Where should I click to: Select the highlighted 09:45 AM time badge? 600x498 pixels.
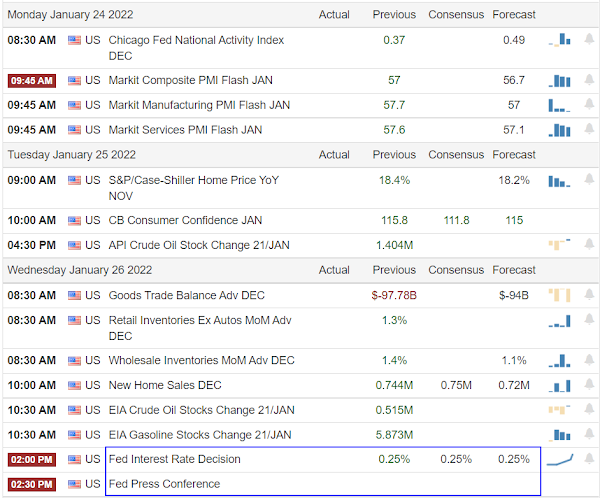(32, 80)
